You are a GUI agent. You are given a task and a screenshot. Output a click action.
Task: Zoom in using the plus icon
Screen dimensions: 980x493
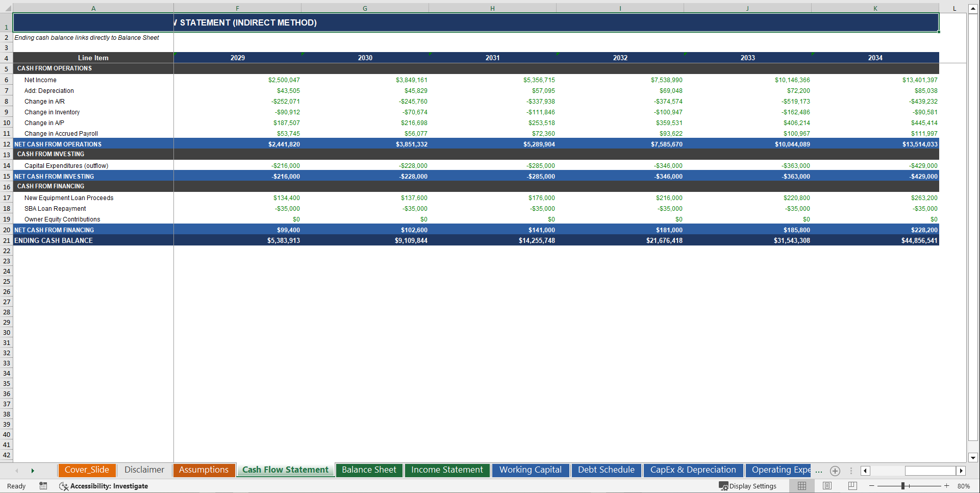[x=946, y=486]
